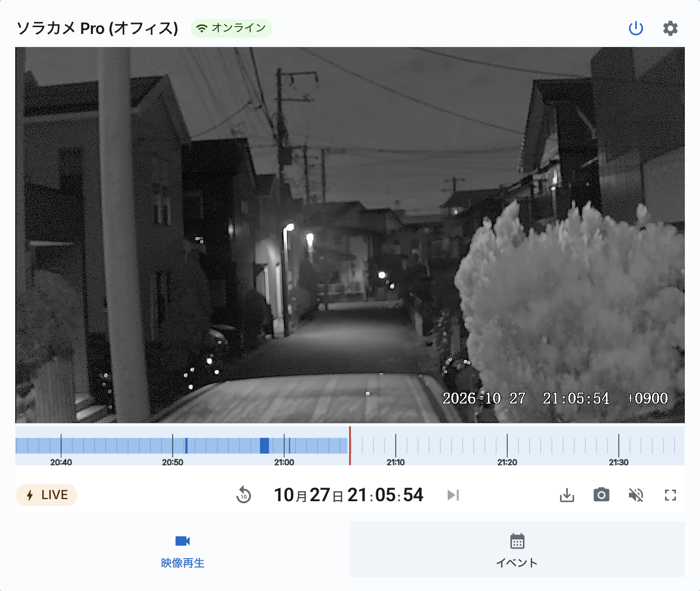Click the red playhead on the timeline
The height and width of the screenshot is (591, 700).
click(350, 445)
